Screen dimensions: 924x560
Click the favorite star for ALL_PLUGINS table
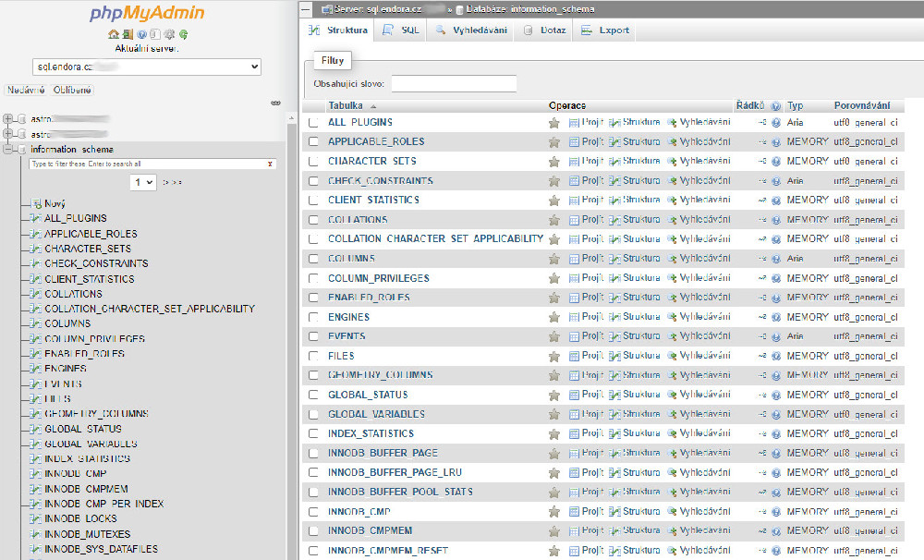point(554,122)
